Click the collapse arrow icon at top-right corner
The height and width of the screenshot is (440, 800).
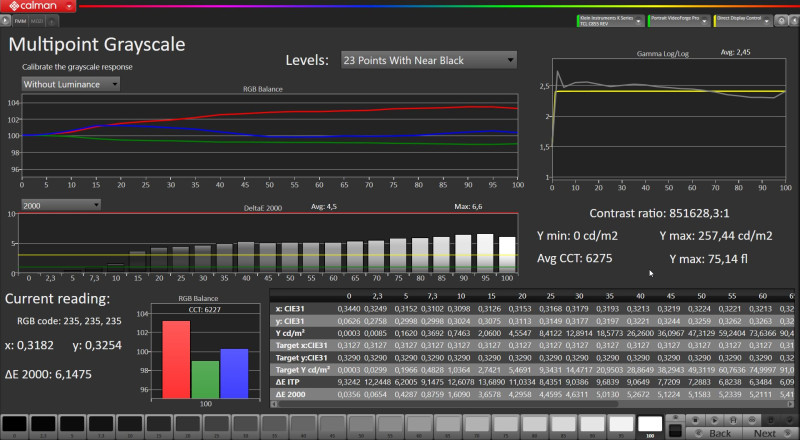coord(794,20)
